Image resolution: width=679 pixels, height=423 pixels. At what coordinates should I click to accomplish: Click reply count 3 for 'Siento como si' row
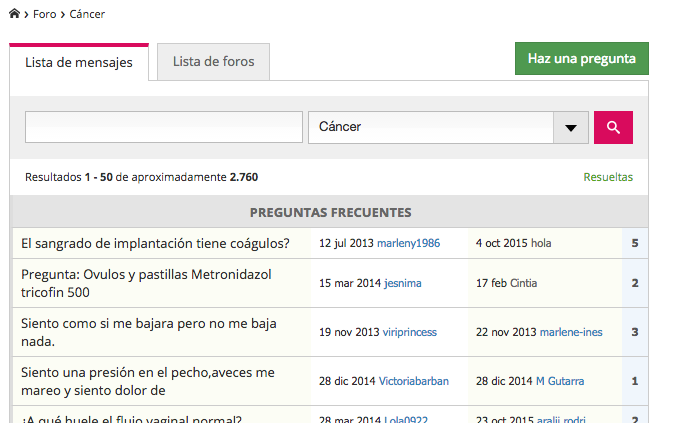pos(635,332)
